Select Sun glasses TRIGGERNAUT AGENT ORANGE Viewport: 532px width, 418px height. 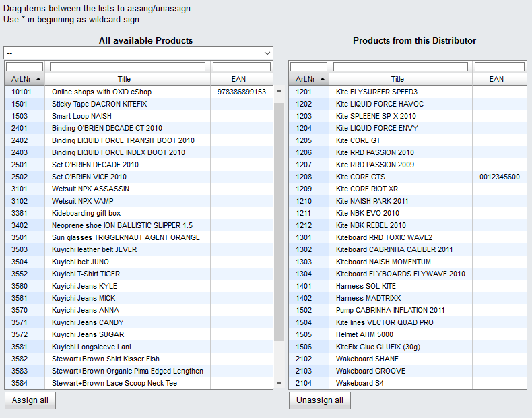[139, 238]
